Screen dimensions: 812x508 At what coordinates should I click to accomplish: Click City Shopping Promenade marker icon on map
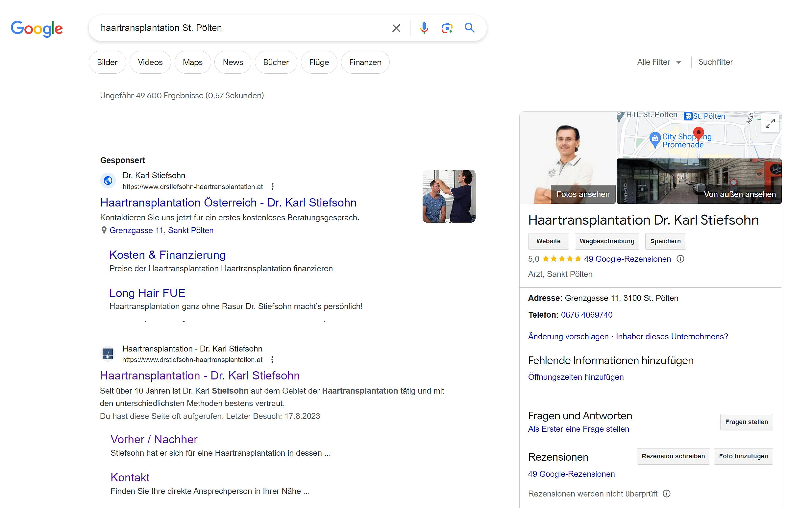tap(655, 140)
